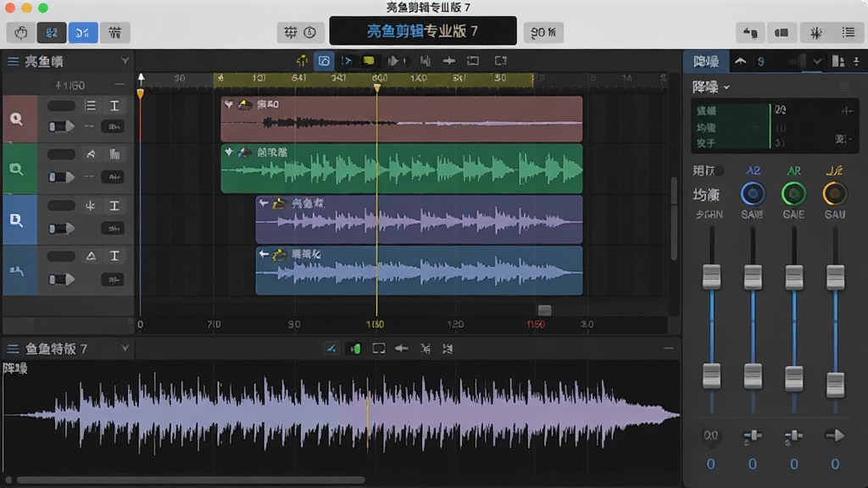Click the square frame icon in waveform toolbar

[379, 348]
